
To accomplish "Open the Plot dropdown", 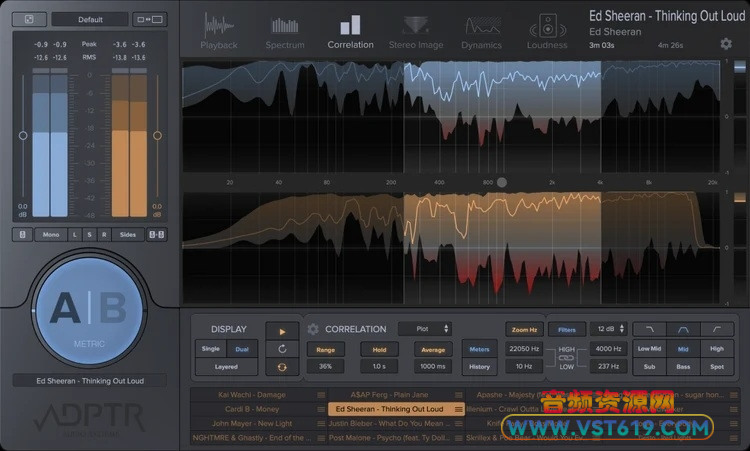I will click(x=425, y=329).
